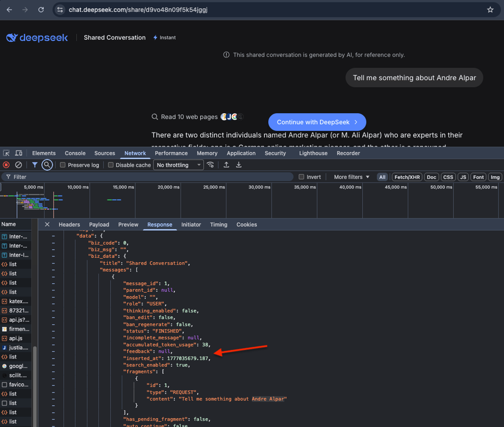
Task: Click the browser forward arrow
Action: click(25, 10)
